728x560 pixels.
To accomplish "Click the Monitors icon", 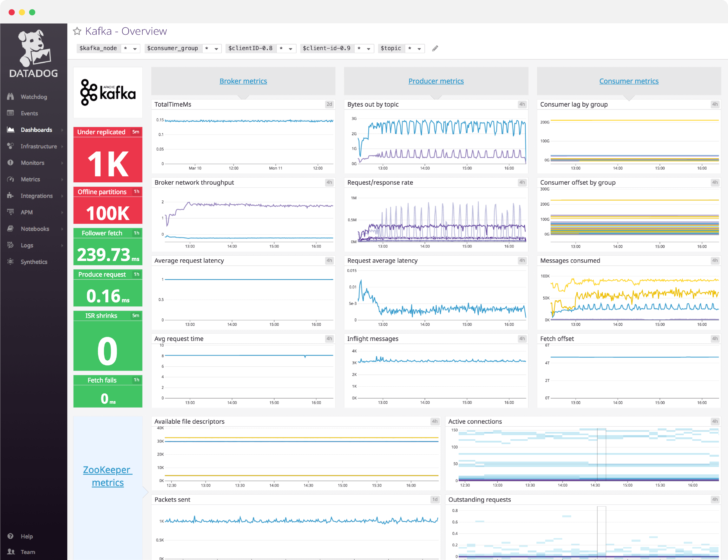I will 11,163.
